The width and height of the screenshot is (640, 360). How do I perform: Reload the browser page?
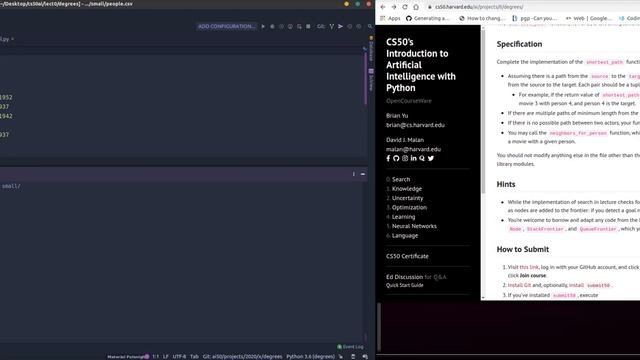pos(405,7)
